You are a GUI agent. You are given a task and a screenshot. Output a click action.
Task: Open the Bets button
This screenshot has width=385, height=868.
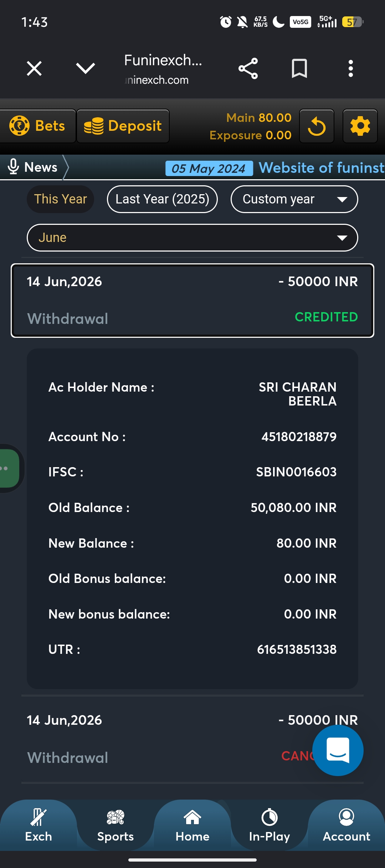tap(37, 126)
